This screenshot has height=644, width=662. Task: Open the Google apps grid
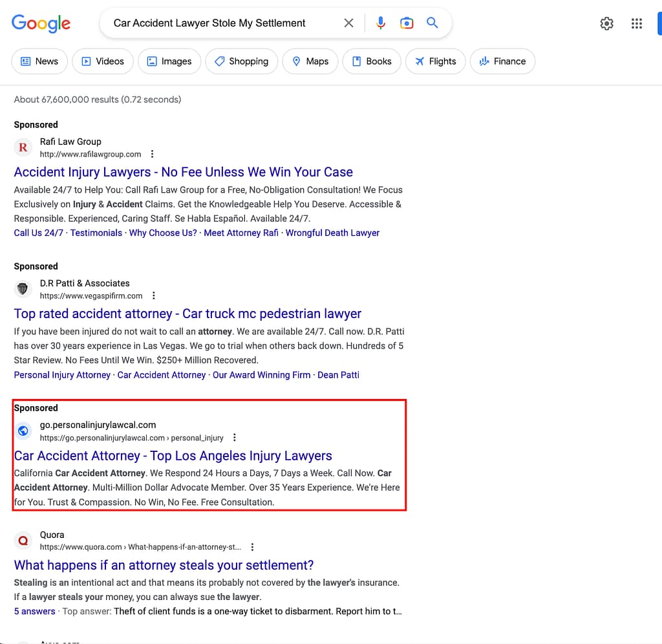coord(637,24)
